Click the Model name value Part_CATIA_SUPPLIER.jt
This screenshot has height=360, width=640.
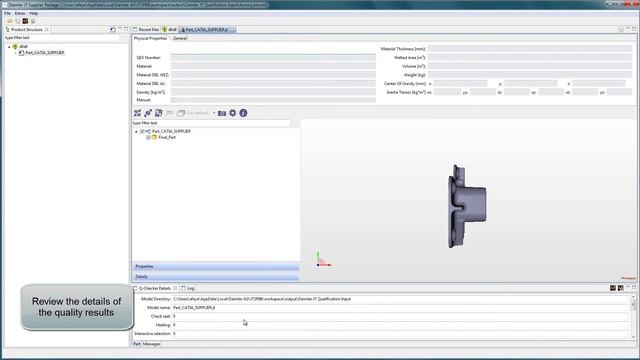194,308
